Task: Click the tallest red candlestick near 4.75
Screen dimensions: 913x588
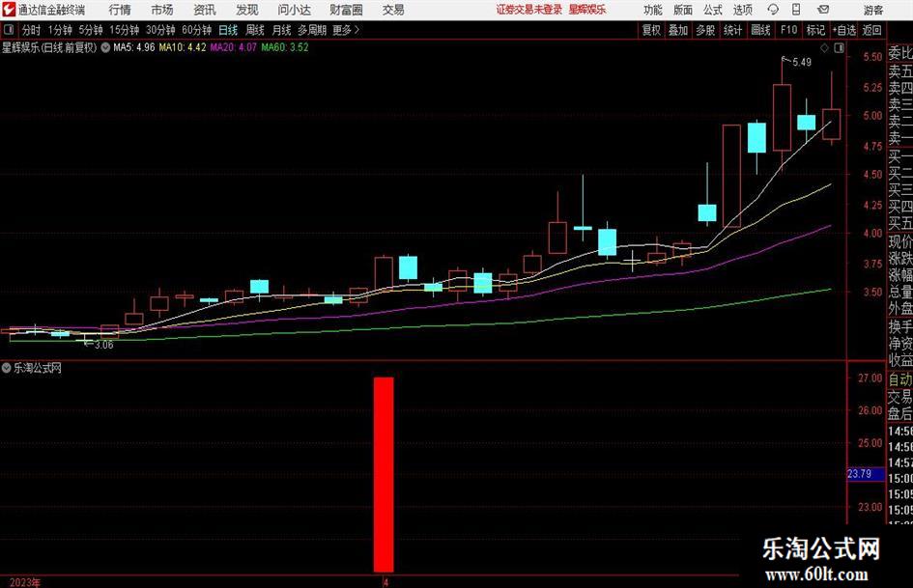Action: point(732,176)
